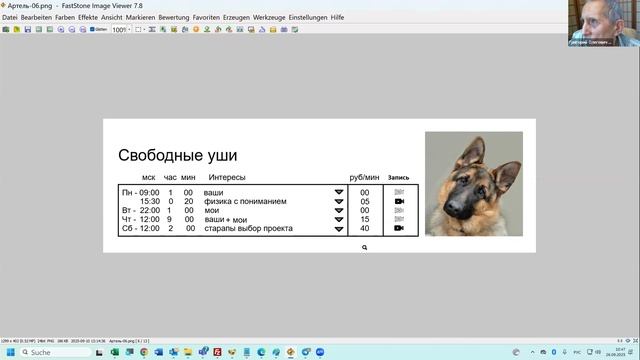Click the zoom-out magnifier toolbar icon
This screenshot has width=640, height=360.
(x=72, y=29)
